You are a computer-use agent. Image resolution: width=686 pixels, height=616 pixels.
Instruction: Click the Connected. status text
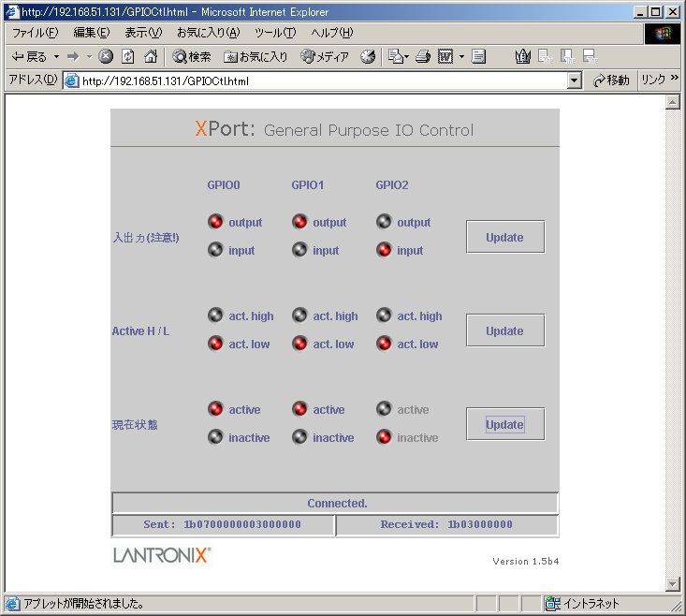tap(337, 503)
